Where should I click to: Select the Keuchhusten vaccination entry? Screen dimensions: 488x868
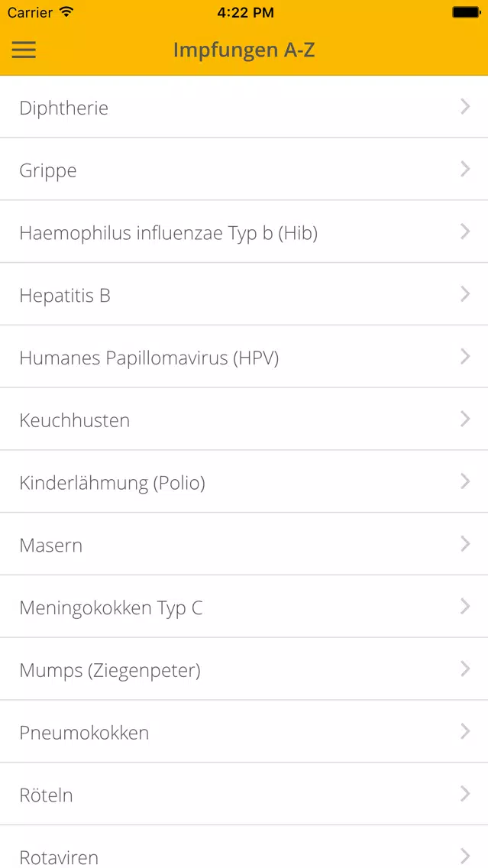(75, 420)
